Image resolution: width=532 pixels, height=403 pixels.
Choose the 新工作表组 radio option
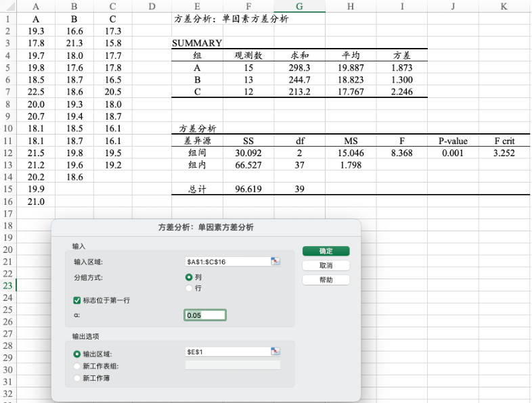click(76, 366)
